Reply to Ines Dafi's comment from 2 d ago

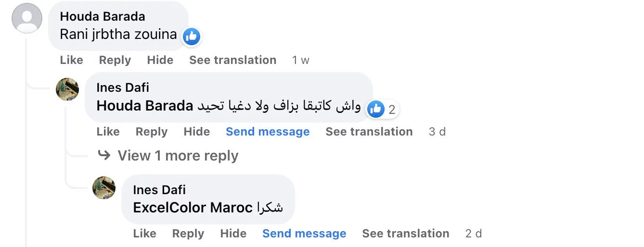[188, 234]
